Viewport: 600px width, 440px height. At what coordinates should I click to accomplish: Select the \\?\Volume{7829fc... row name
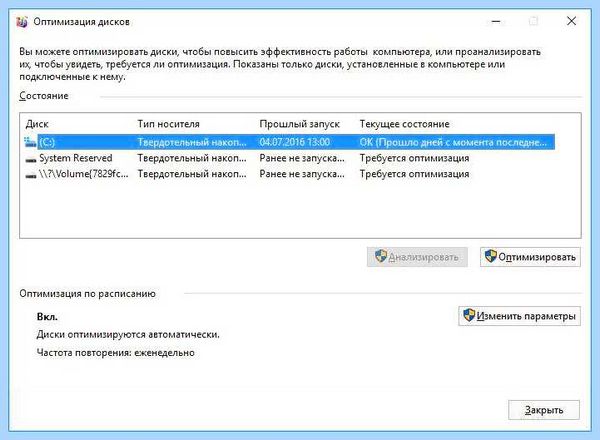point(84,174)
